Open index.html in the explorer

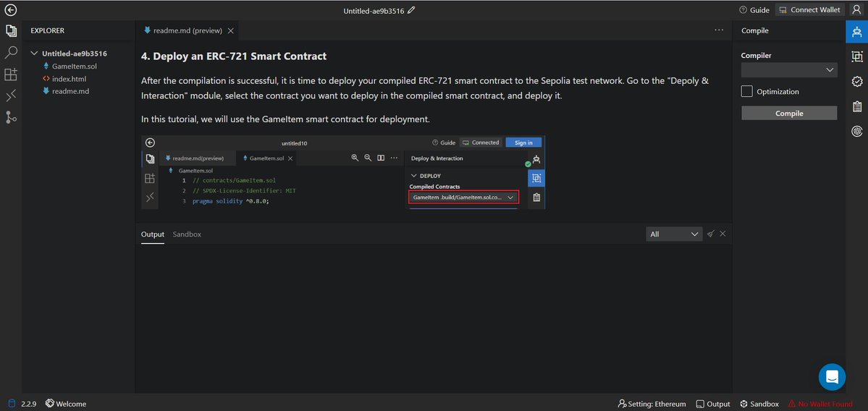pos(69,79)
